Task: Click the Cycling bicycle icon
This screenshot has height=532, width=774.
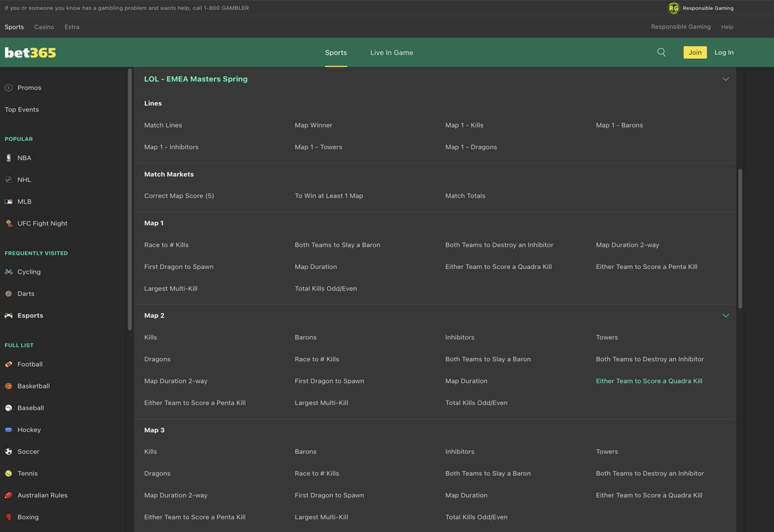Action: pos(8,272)
